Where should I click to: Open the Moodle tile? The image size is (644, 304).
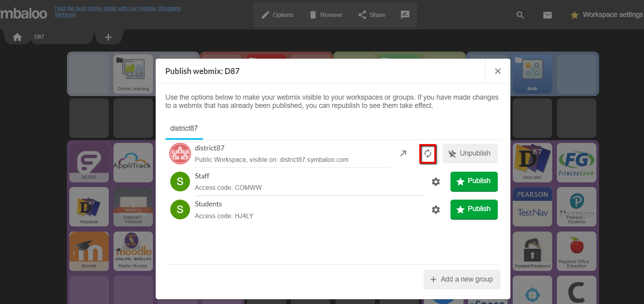coord(89,251)
